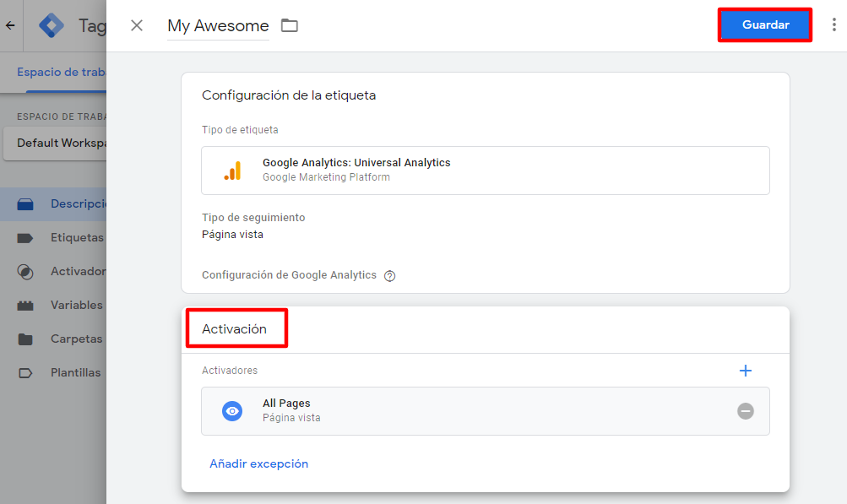The height and width of the screenshot is (504, 847).
Task: Go back with the left arrow icon
Action: [x=10, y=25]
